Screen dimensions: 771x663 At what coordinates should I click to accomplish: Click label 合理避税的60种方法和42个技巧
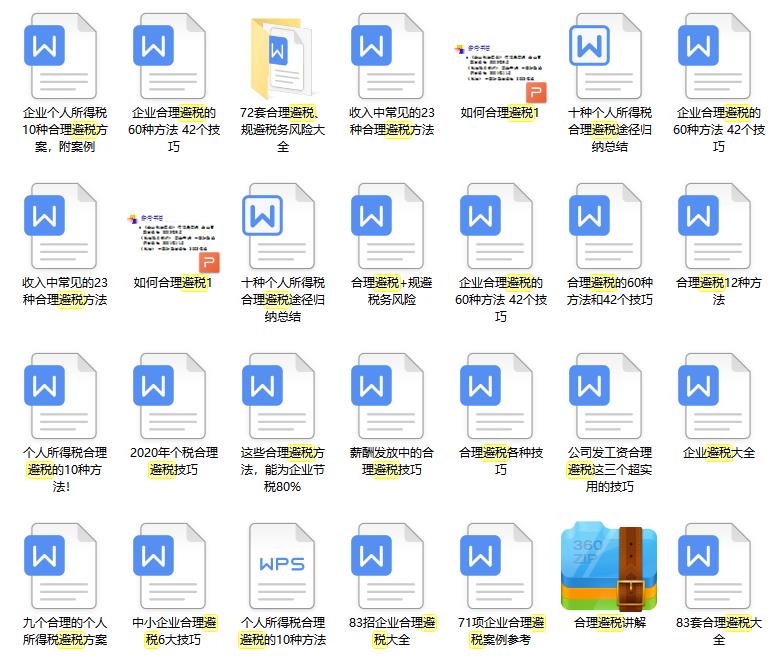(x=610, y=291)
